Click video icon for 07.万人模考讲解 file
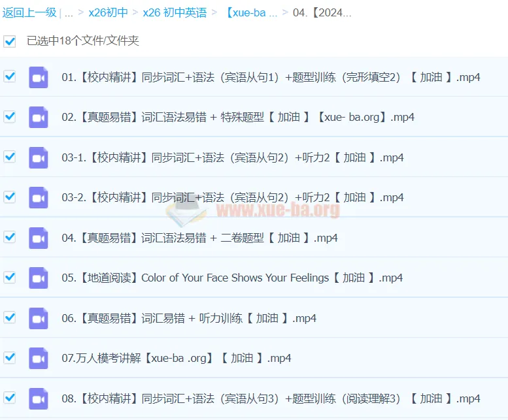This screenshot has height=420, width=508. pyautogui.click(x=39, y=359)
